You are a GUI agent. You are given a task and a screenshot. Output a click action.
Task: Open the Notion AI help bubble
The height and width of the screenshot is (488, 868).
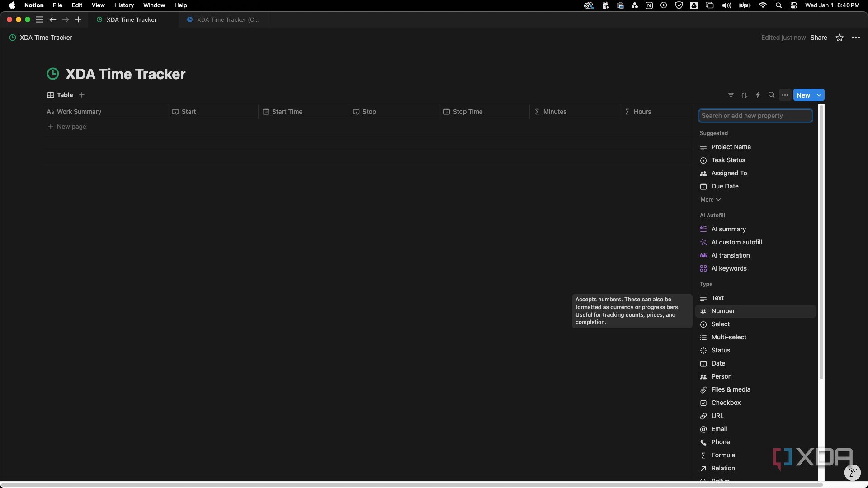853,473
